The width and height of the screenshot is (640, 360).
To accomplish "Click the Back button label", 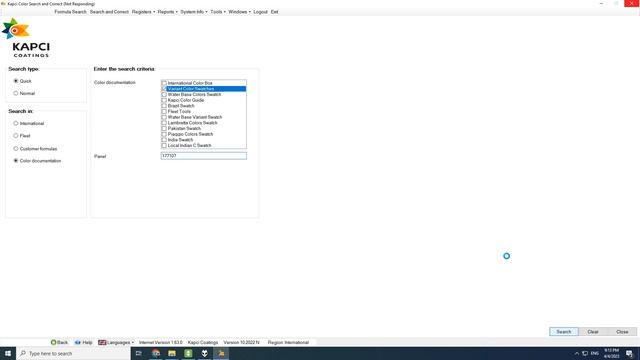I will tap(62, 342).
